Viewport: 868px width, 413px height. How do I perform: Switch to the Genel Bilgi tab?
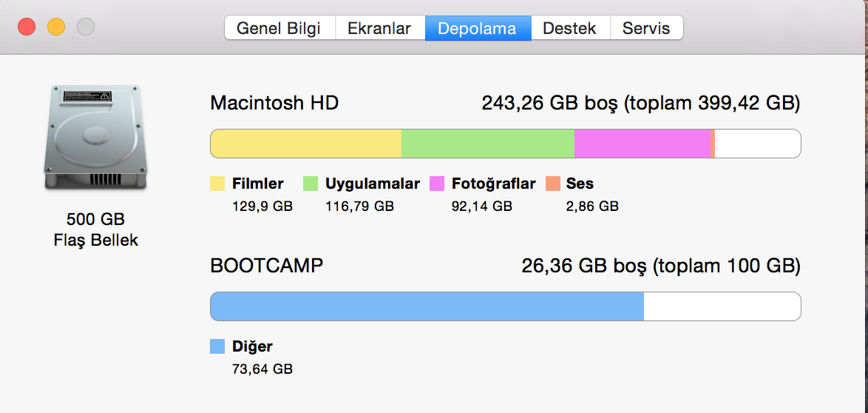279,28
